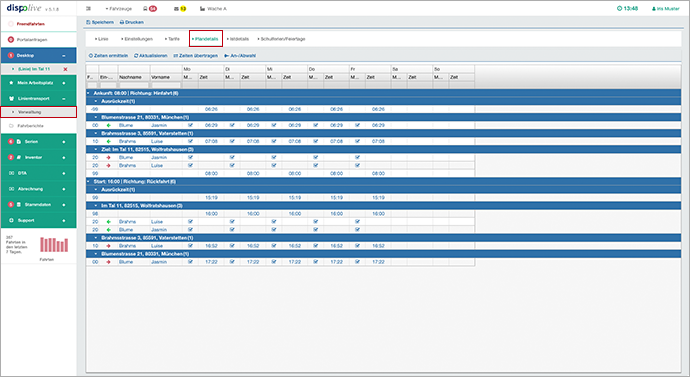Switch to the Istdetails tab

238,39
